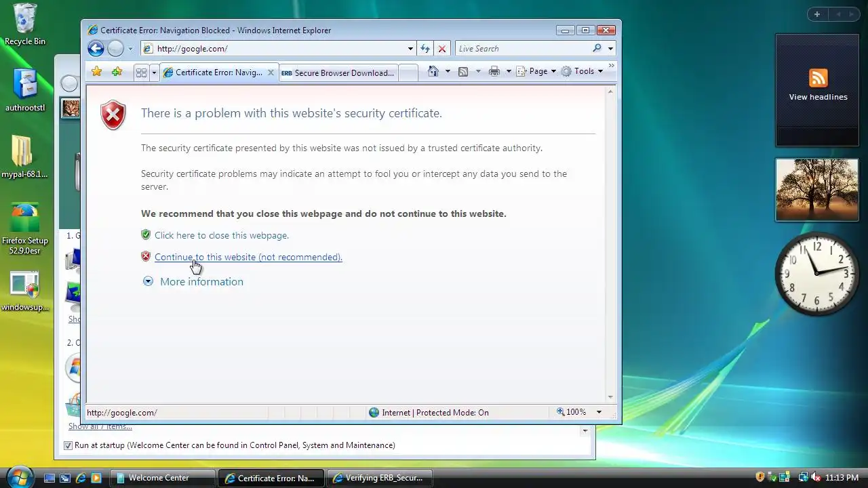
Task: Click here to close this webpage link
Action: (x=222, y=235)
